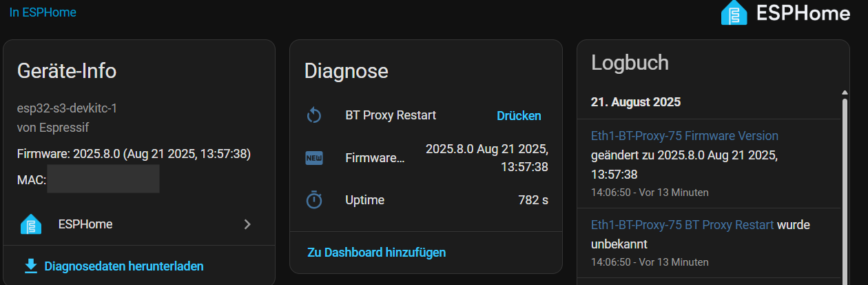Click 'Zu Dashboard hinzufügen'
Image resolution: width=868 pixels, height=285 pixels.
pos(377,252)
